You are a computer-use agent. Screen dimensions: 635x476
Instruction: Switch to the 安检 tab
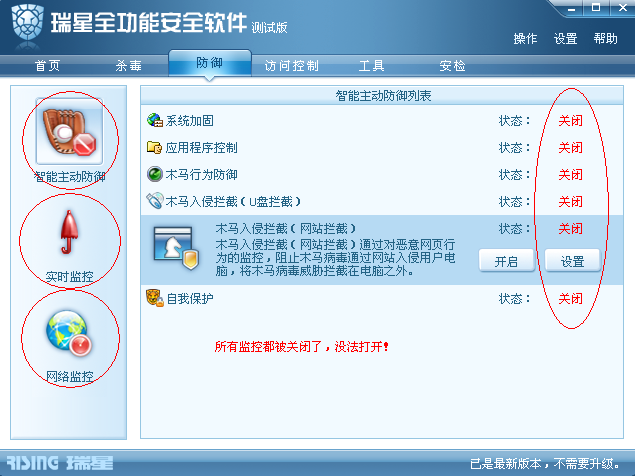(452, 66)
